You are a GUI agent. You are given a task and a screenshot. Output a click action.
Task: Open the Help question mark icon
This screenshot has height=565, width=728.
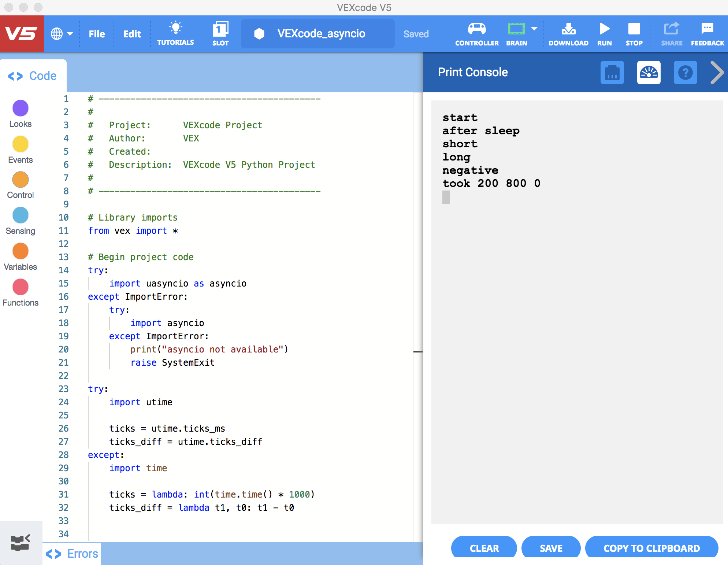pyautogui.click(x=686, y=73)
